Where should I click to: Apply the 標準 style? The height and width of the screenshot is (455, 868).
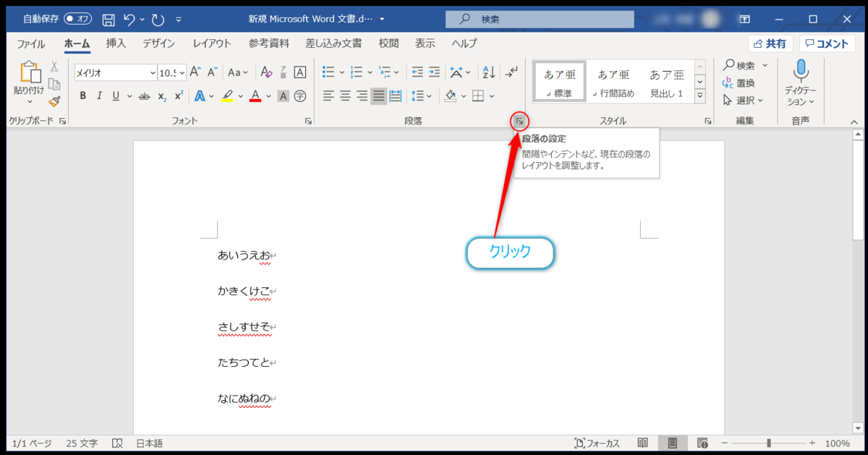click(x=558, y=82)
